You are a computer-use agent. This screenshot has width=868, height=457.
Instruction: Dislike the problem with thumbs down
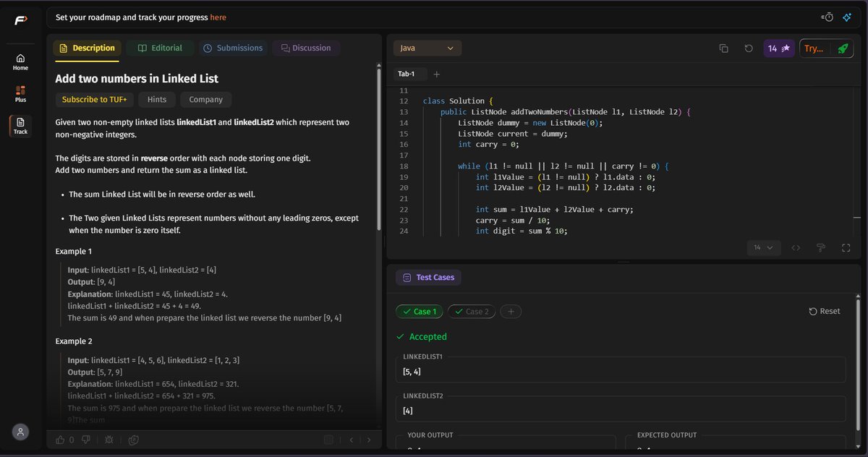click(85, 439)
